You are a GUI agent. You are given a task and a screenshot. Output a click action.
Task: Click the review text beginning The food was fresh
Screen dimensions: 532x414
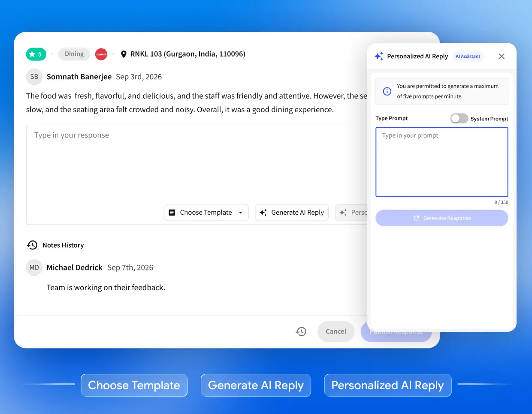[196, 103]
